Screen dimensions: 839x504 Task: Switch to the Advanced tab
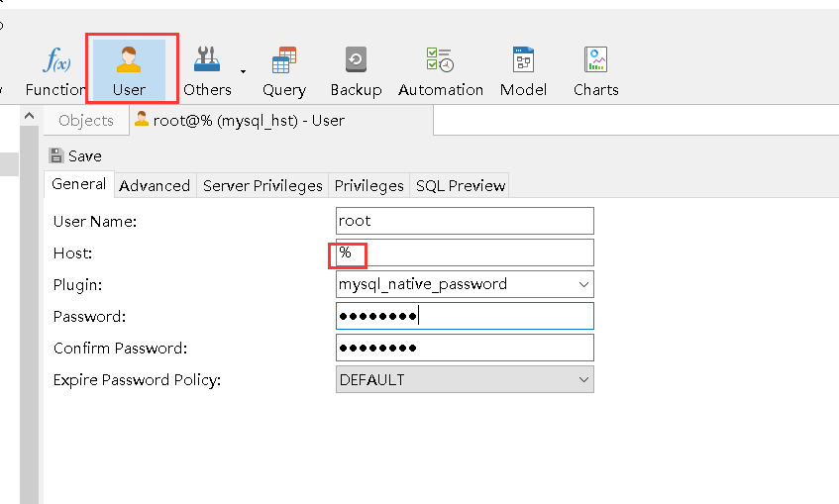tap(155, 185)
